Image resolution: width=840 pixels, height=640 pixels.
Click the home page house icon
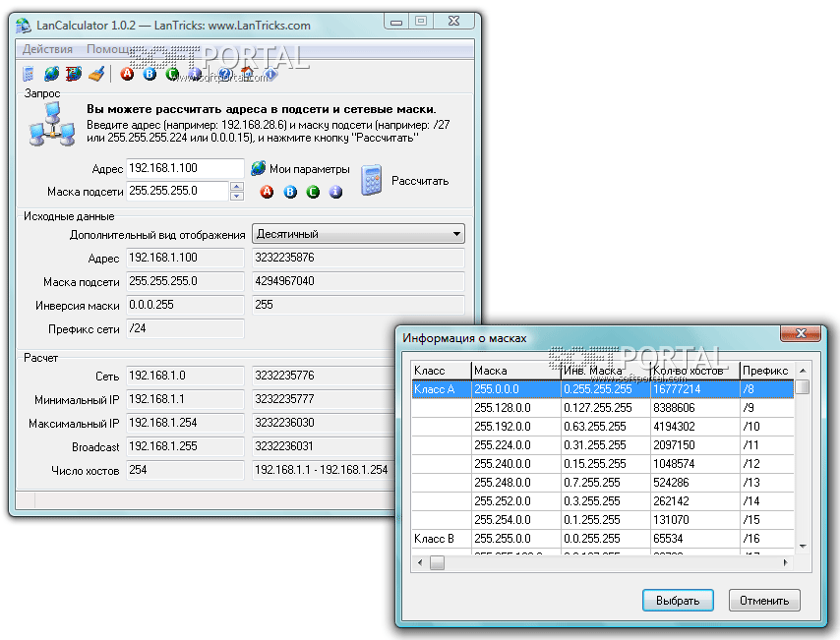pyautogui.click(x=248, y=74)
